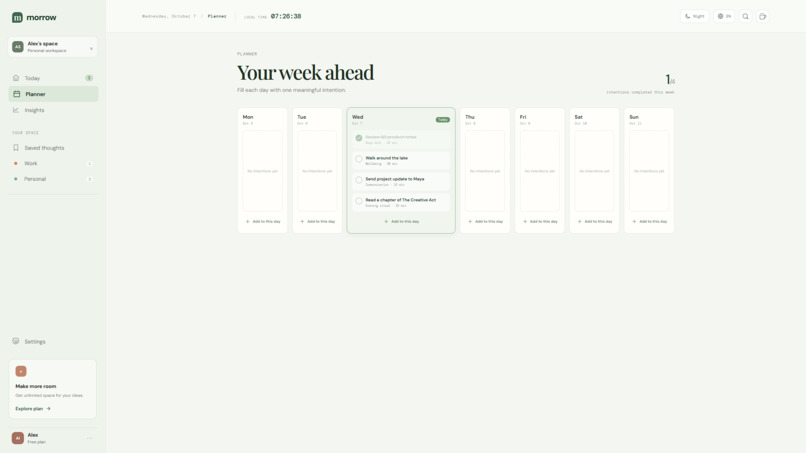Open the Work space

(x=53, y=164)
